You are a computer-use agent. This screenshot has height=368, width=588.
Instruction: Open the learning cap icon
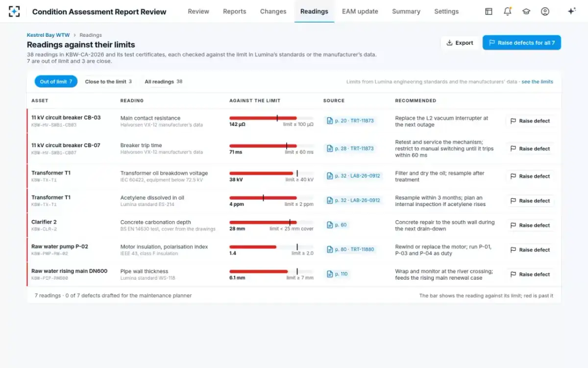click(526, 11)
